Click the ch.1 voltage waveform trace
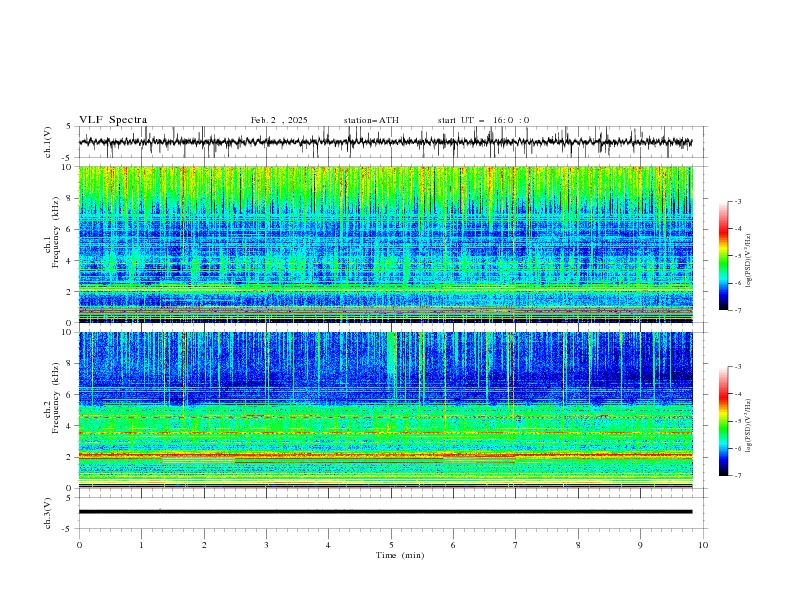The image size is (792, 612). pyautogui.click(x=385, y=142)
